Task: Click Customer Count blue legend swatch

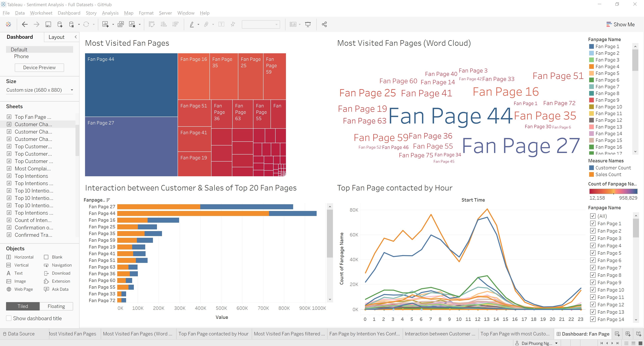Action: (x=592, y=168)
